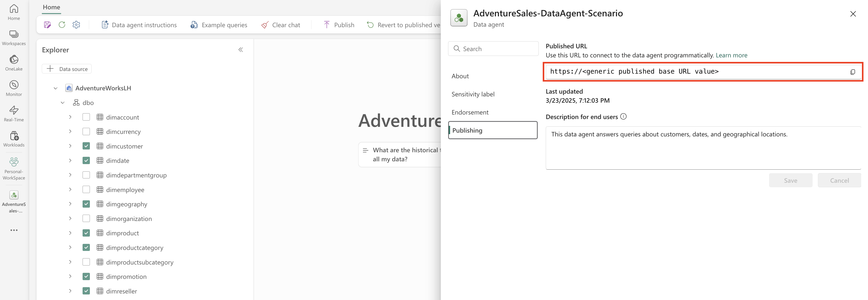
Task: Collapse the dbo schema node
Action: (63, 103)
